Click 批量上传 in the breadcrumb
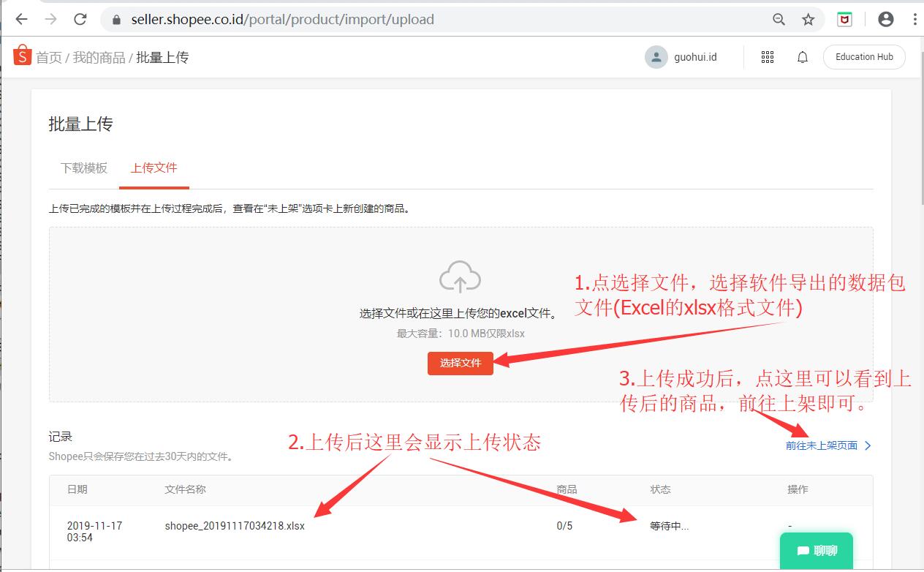The image size is (924, 572). point(162,57)
